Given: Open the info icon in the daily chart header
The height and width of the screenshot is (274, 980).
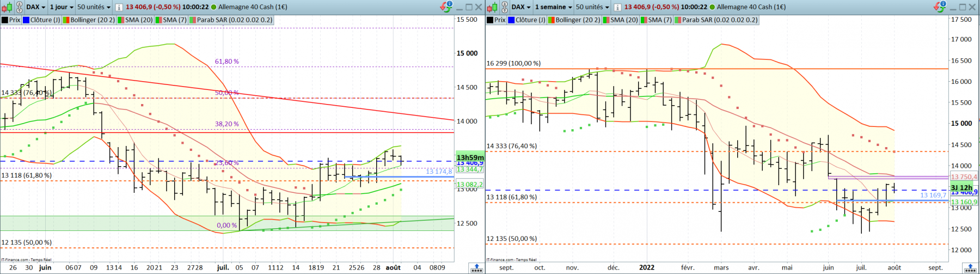Looking at the screenshot, I should click(x=119, y=7).
